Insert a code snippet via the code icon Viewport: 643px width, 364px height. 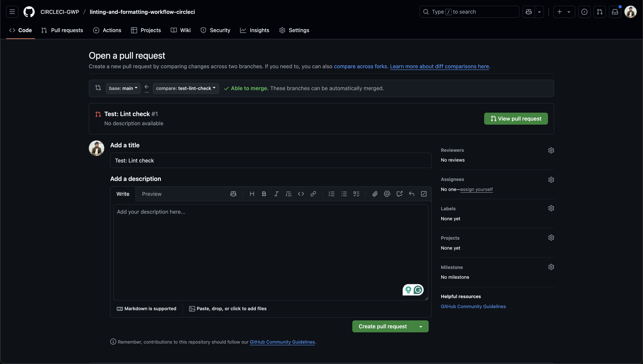click(301, 194)
